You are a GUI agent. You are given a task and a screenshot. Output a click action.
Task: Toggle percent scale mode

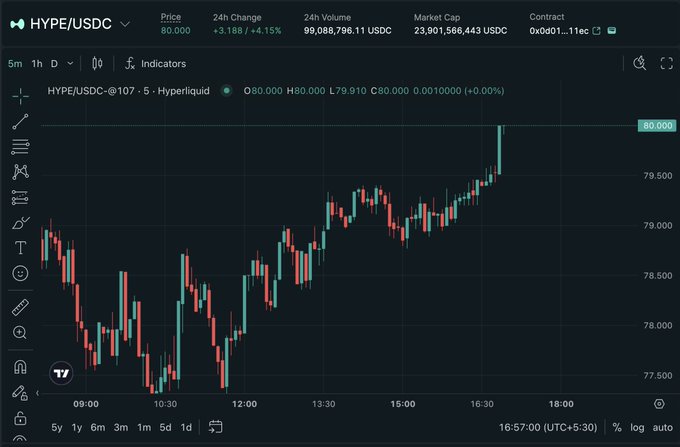point(617,427)
